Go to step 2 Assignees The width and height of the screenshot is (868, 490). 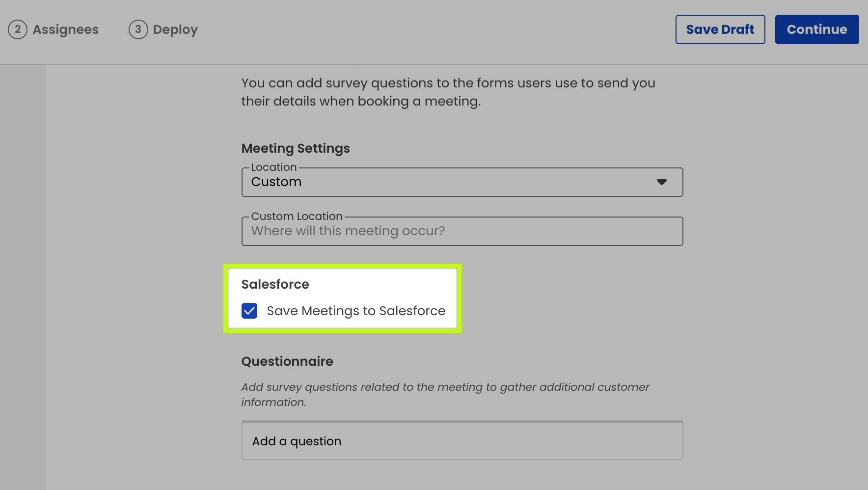(54, 29)
